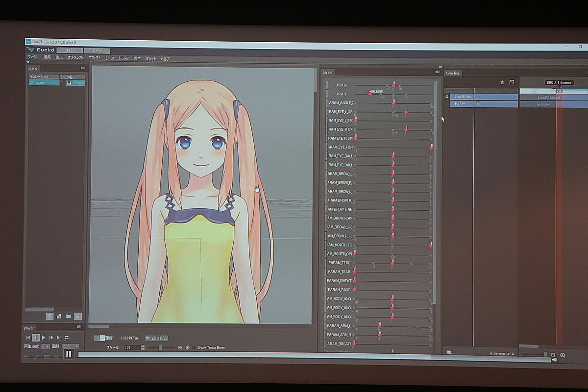
Task: Click the フレーム button under the viewport
Action: point(162,338)
